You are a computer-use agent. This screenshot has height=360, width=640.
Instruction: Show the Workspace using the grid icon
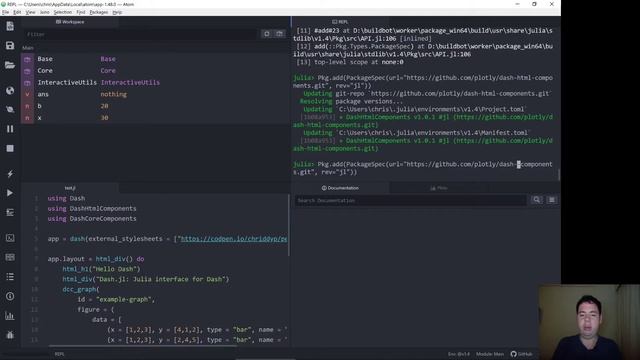pyautogui.click(x=10, y=257)
